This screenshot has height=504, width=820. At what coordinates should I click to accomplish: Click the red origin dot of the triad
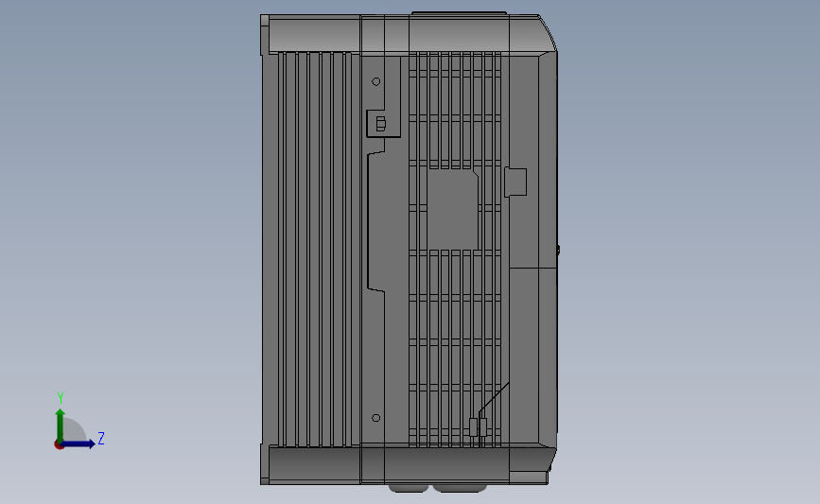pyautogui.click(x=59, y=445)
